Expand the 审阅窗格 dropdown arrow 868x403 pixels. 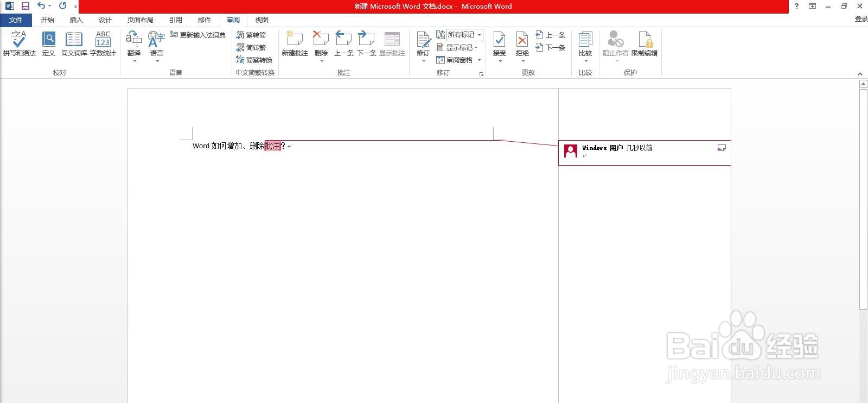pyautogui.click(x=479, y=60)
